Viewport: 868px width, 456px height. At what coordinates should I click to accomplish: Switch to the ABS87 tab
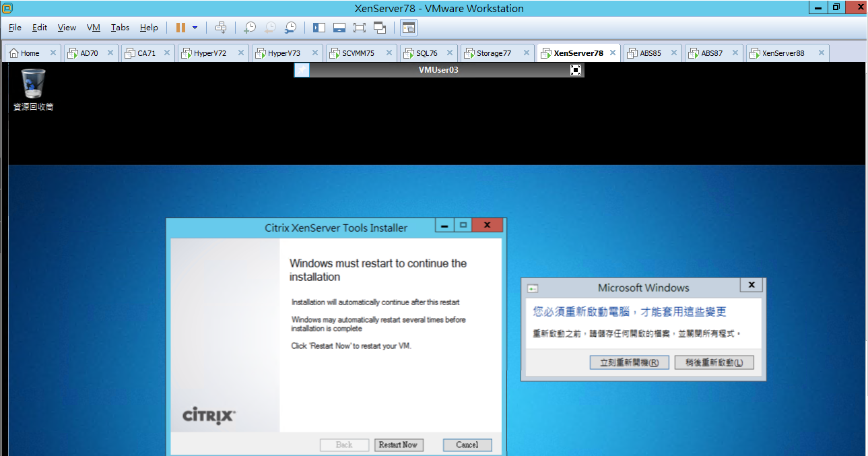[x=712, y=53]
